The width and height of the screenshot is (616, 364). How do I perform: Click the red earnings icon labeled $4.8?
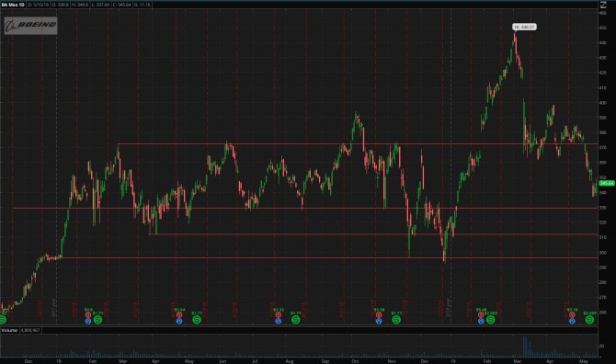click(88, 315)
